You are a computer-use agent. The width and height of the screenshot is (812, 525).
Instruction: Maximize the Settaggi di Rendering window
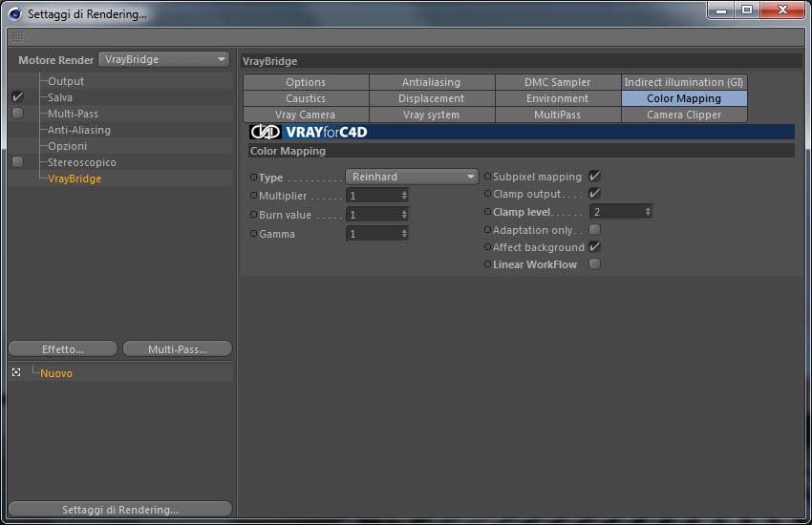coord(747,10)
